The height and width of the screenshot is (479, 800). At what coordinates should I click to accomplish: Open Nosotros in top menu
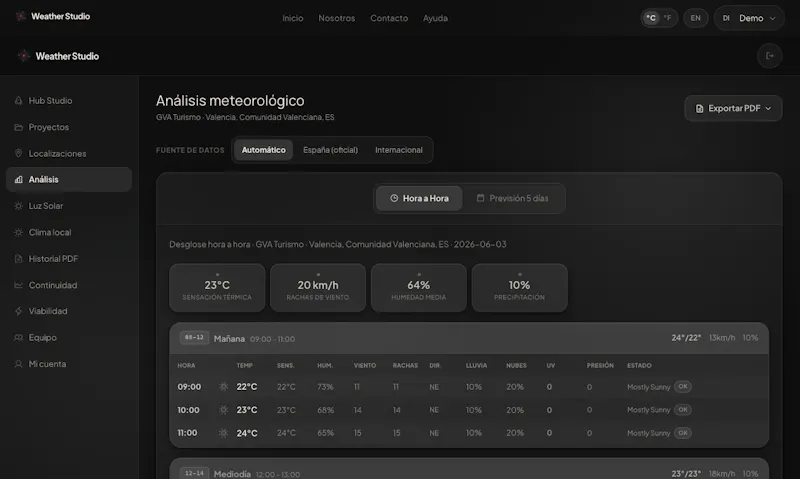pyautogui.click(x=337, y=18)
